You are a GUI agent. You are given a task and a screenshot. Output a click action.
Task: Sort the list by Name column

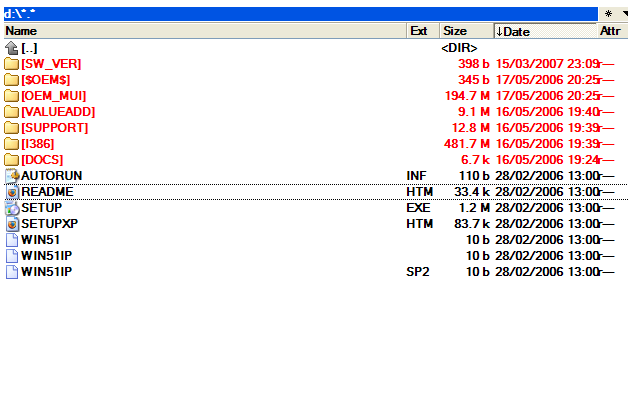[200, 31]
